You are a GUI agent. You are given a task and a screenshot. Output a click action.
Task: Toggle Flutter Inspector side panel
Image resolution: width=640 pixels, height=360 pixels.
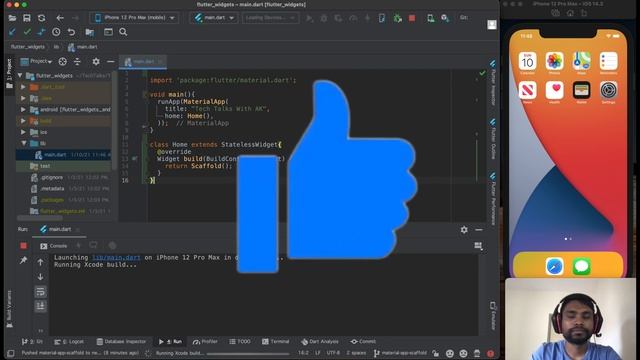tap(493, 82)
